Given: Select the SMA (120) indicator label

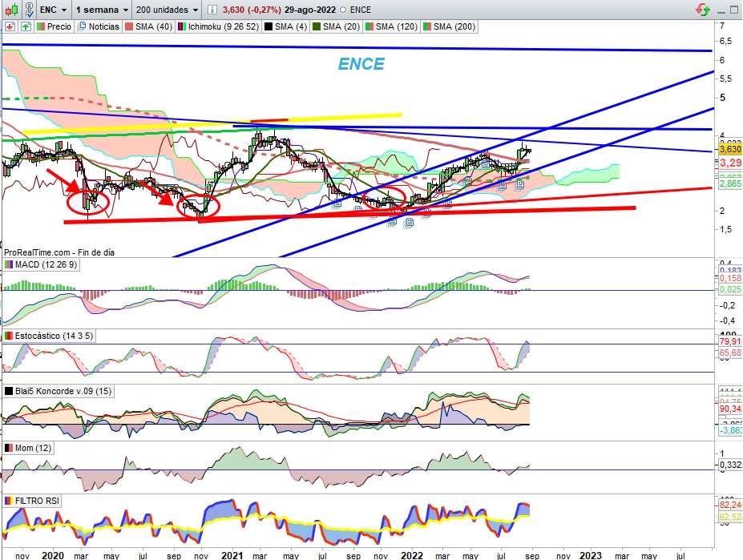Looking at the screenshot, I should 391,26.
